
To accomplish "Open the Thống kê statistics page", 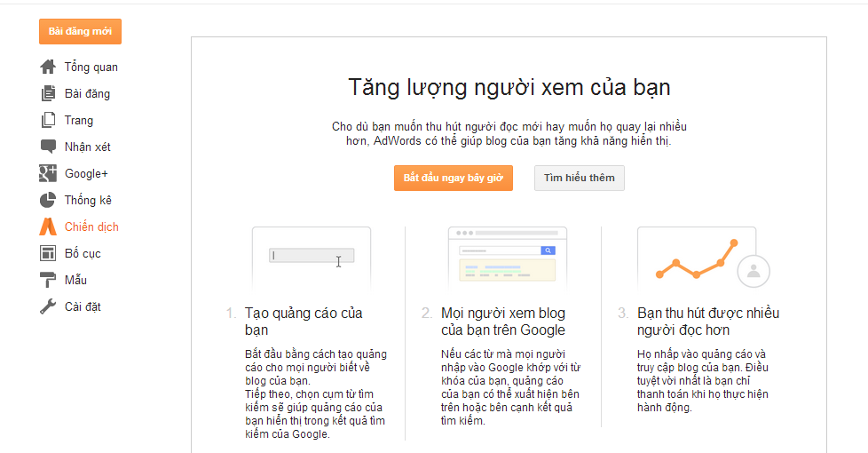I will click(x=88, y=200).
